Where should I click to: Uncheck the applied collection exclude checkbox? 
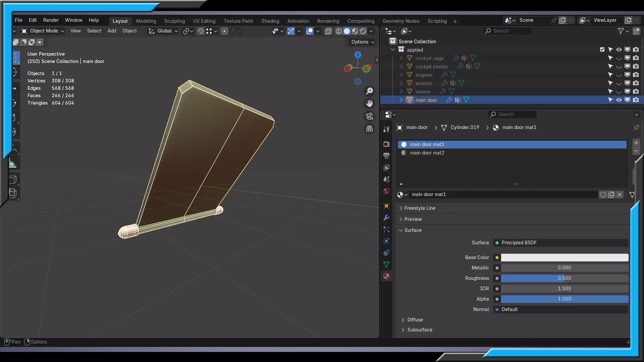coord(602,50)
